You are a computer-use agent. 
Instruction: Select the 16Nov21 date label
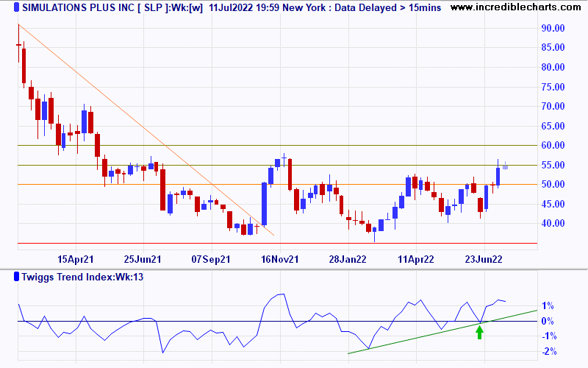coord(280,260)
